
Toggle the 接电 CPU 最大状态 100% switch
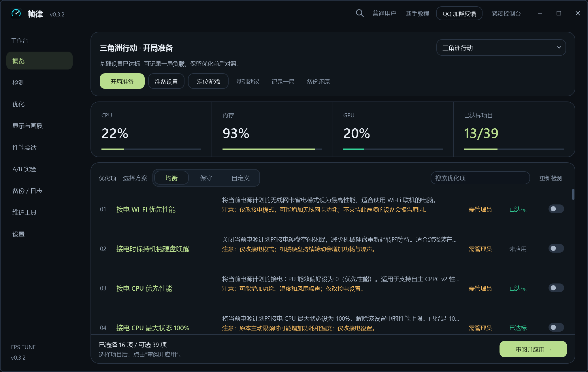(x=556, y=327)
